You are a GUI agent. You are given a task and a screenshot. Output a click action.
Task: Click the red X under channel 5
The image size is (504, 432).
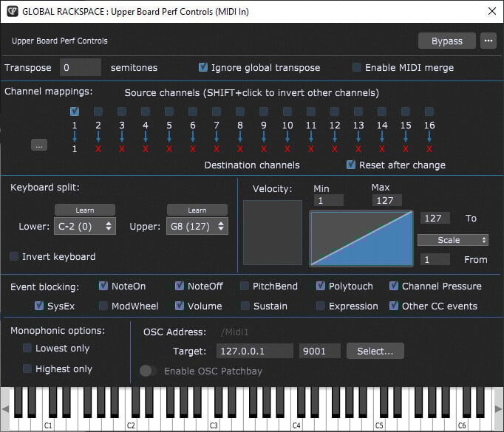pyautogui.click(x=169, y=149)
